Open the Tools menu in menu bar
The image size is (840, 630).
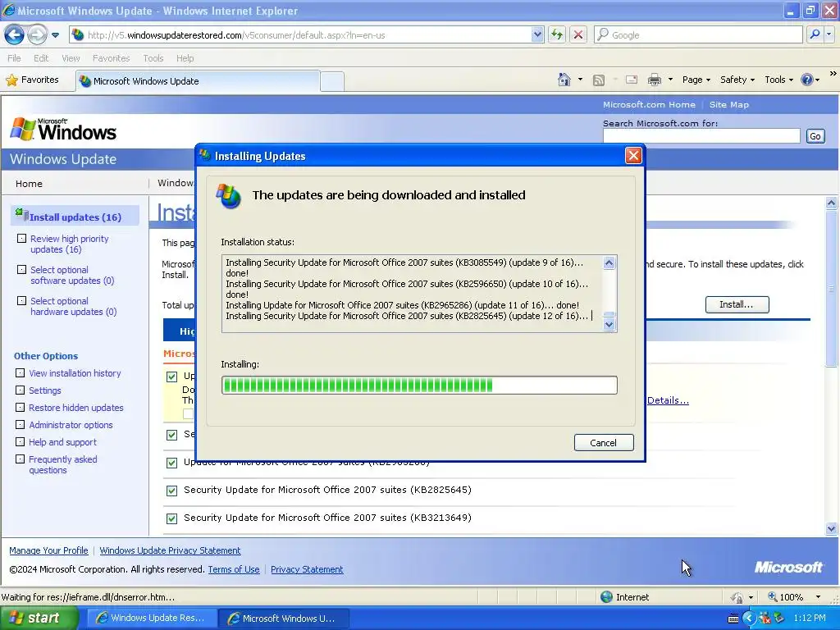pos(153,58)
